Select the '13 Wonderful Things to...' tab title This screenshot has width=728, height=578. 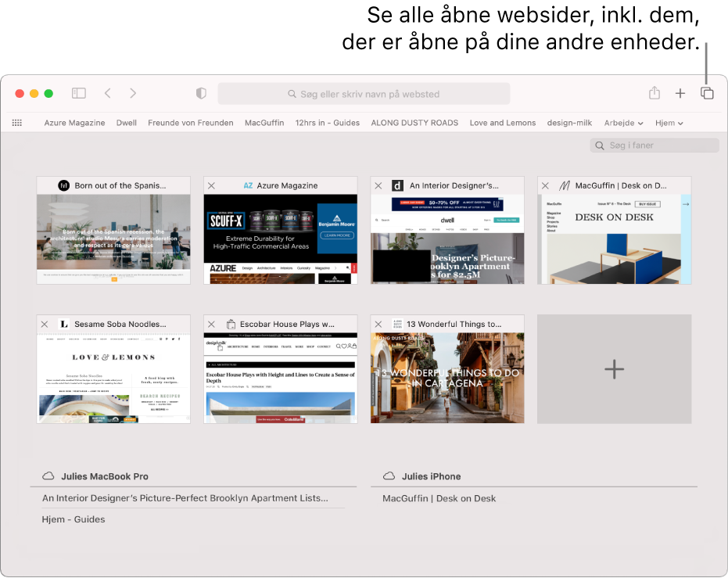tap(454, 324)
